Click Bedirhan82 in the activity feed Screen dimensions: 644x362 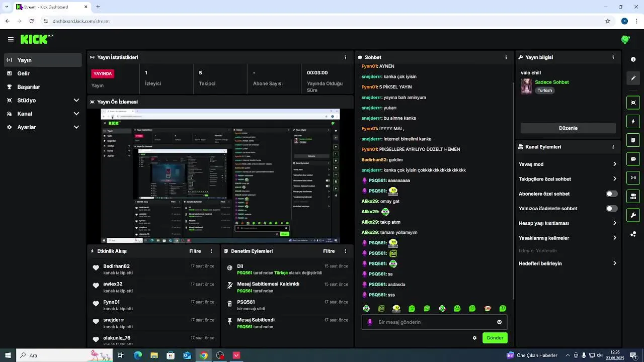pyautogui.click(x=116, y=266)
